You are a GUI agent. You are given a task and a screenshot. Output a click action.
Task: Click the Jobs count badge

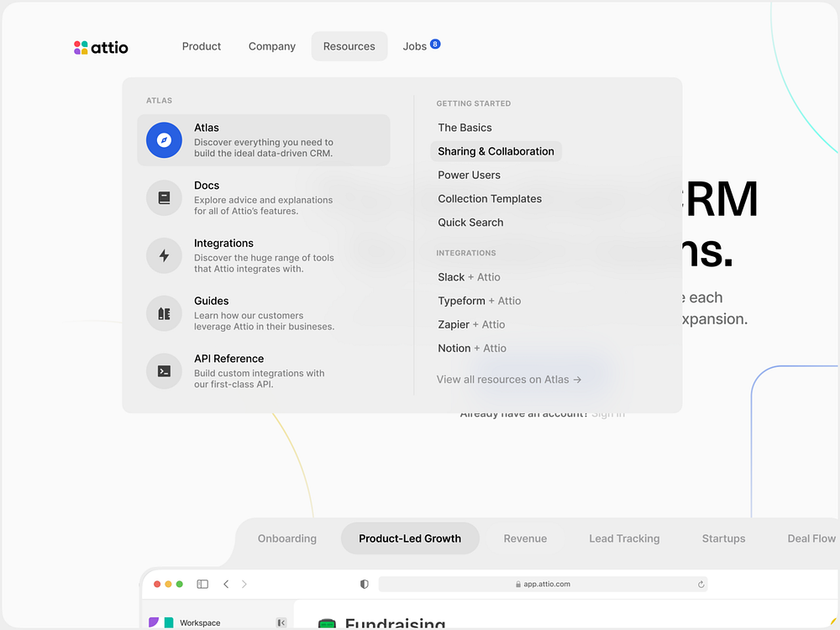435,44
